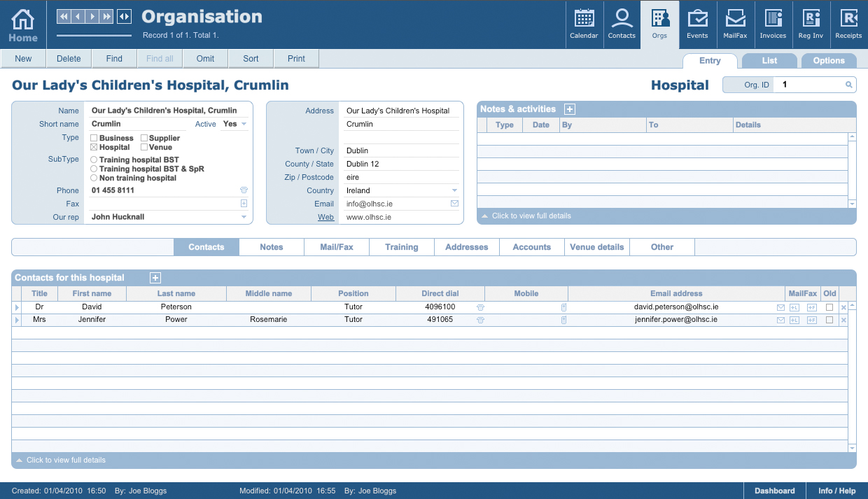Follow the Web link label
This screenshot has height=499, width=868.
coord(326,218)
